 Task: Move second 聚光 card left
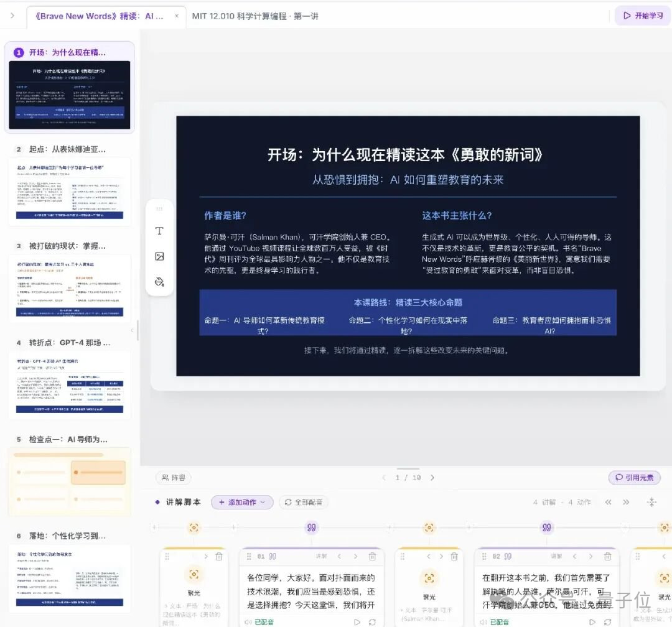429,556
